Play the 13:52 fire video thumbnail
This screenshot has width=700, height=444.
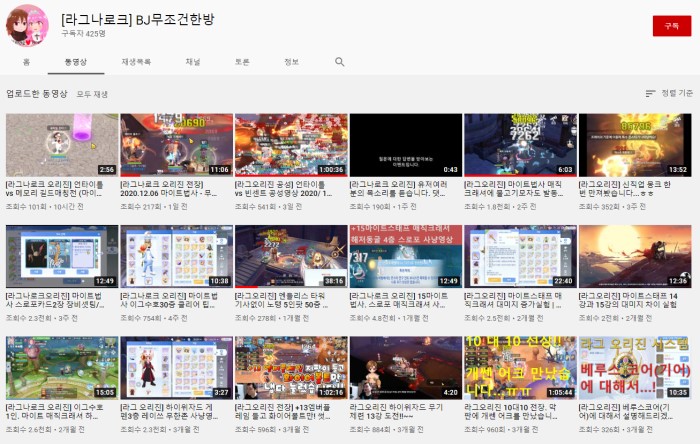(x=635, y=145)
